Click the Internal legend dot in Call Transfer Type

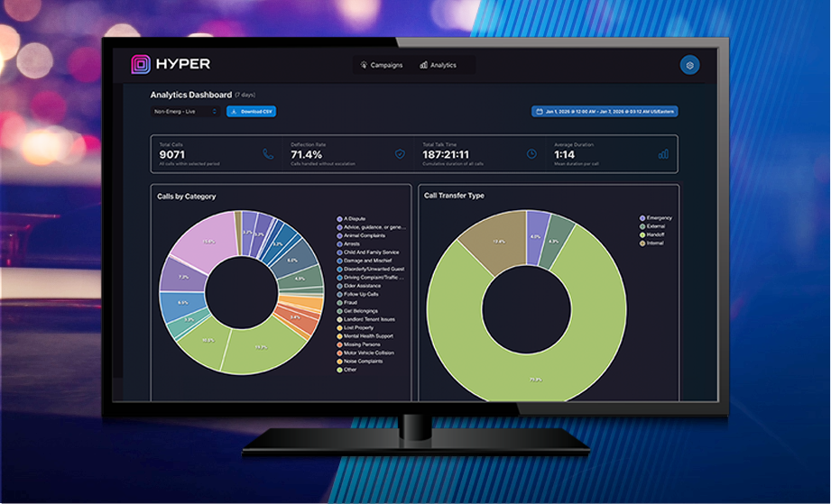(x=642, y=243)
